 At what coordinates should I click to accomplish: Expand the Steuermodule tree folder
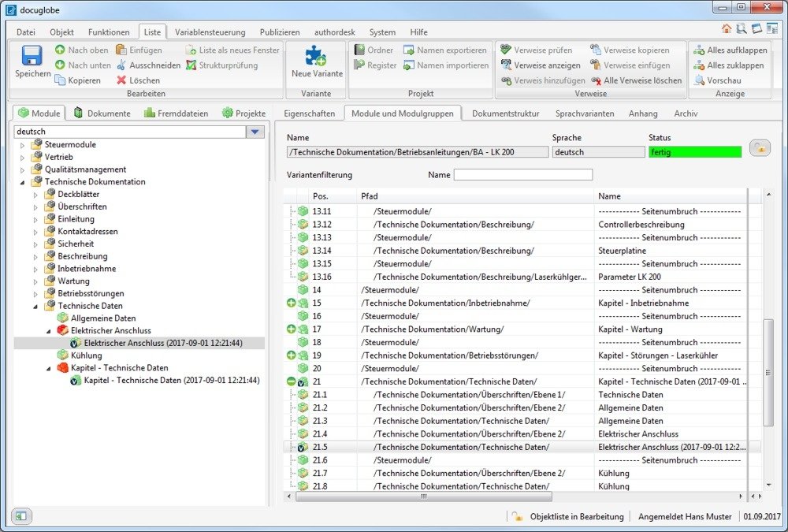click(x=22, y=144)
